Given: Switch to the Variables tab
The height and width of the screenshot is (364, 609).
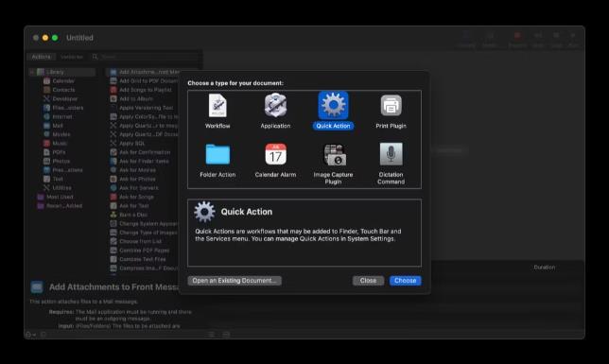Looking at the screenshot, I should click(x=72, y=57).
